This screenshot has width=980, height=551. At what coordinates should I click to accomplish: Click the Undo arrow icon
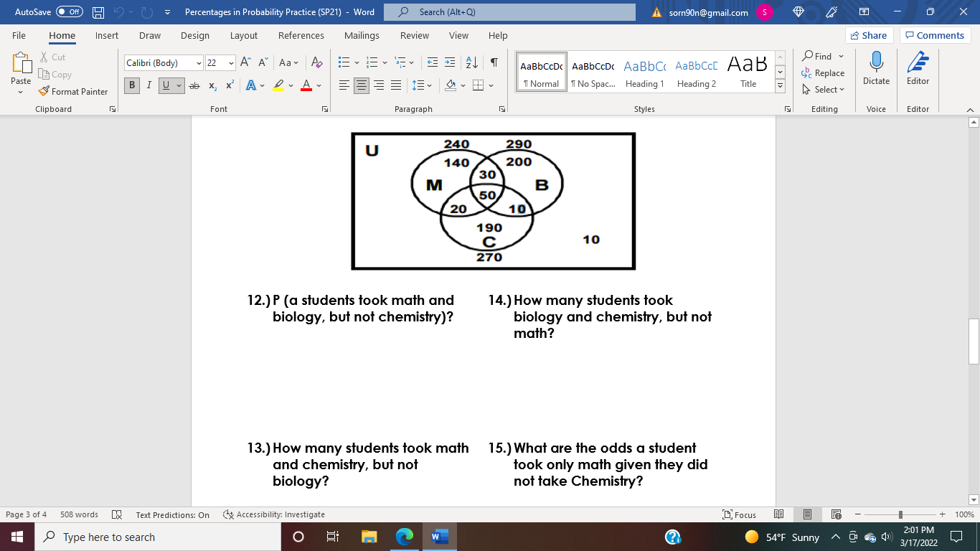click(x=121, y=12)
